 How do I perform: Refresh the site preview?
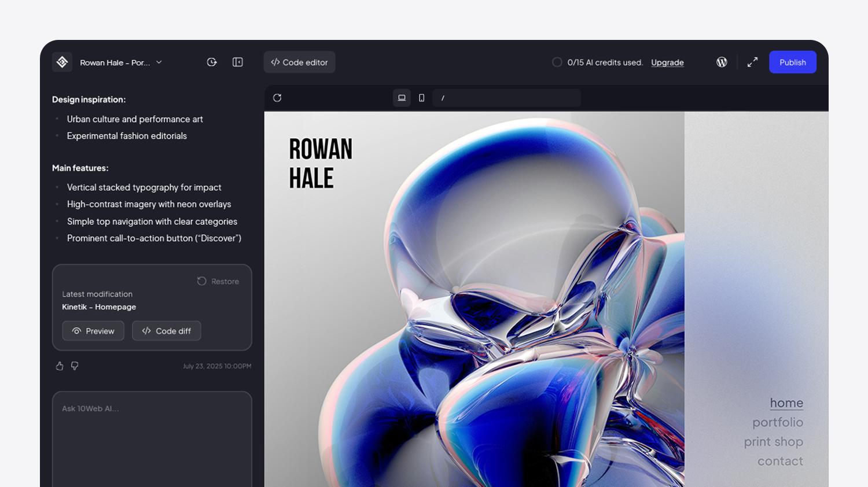(x=277, y=98)
